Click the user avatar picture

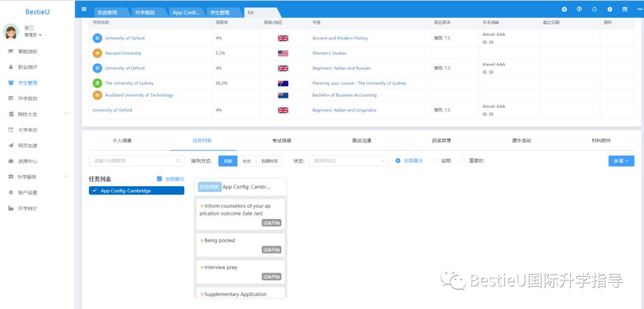pos(11,31)
